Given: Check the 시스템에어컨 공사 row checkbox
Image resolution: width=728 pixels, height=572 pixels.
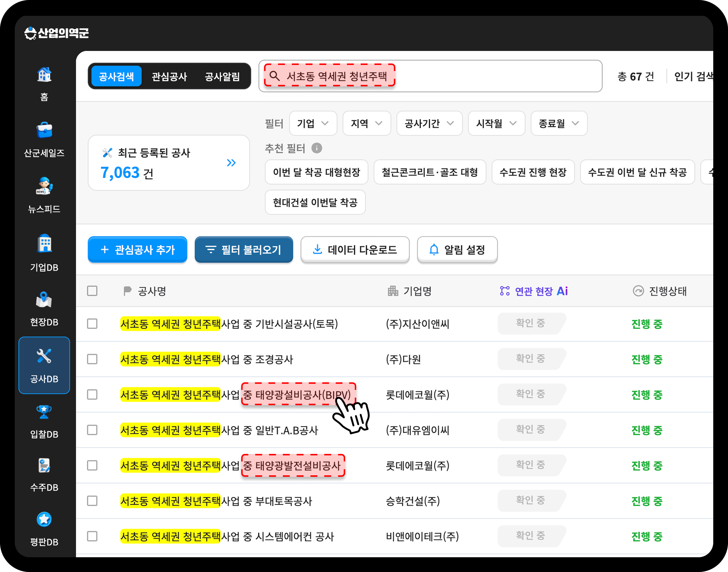Looking at the screenshot, I should [x=92, y=536].
